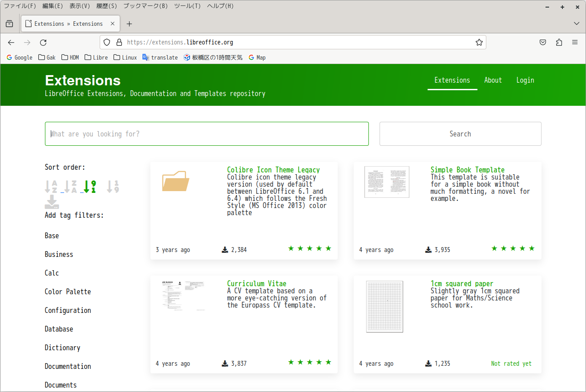Open the Map bookmark
Viewport: 586px width, 392px height.
pyautogui.click(x=257, y=57)
